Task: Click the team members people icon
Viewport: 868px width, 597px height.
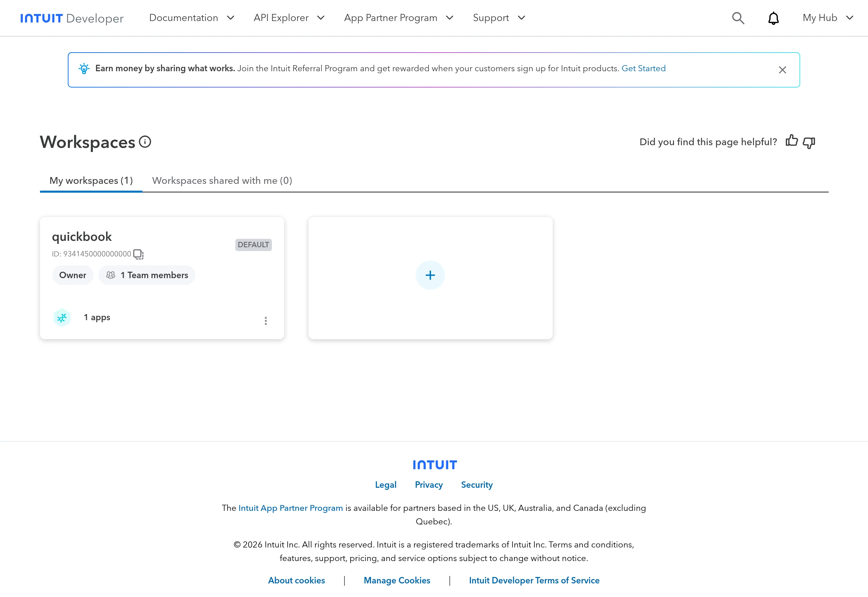Action: point(111,275)
